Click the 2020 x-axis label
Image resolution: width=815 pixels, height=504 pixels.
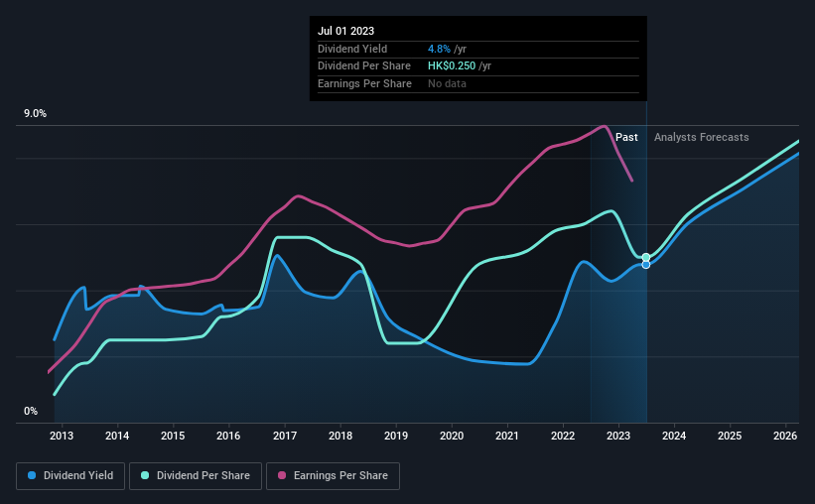pos(452,436)
